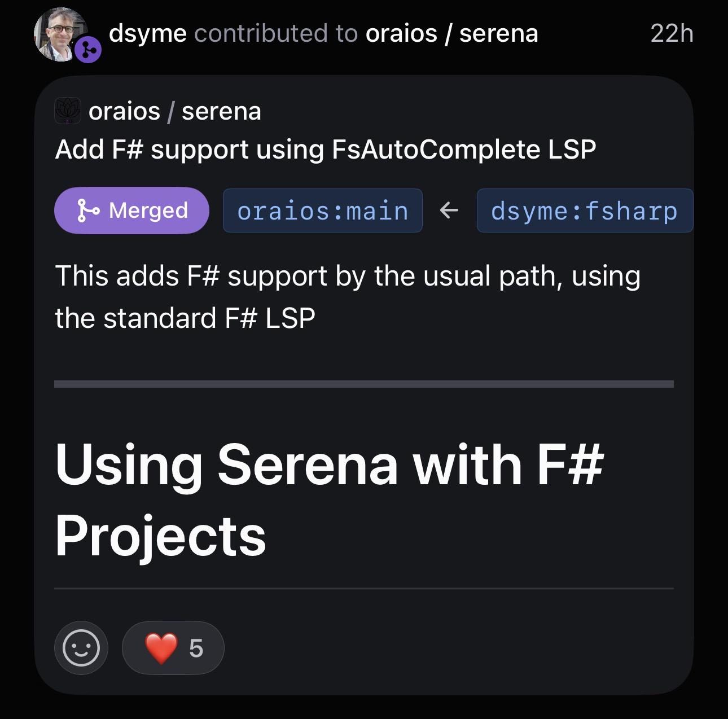Open the dsyme username in header
The width and height of the screenshot is (728, 719).
pos(147,33)
